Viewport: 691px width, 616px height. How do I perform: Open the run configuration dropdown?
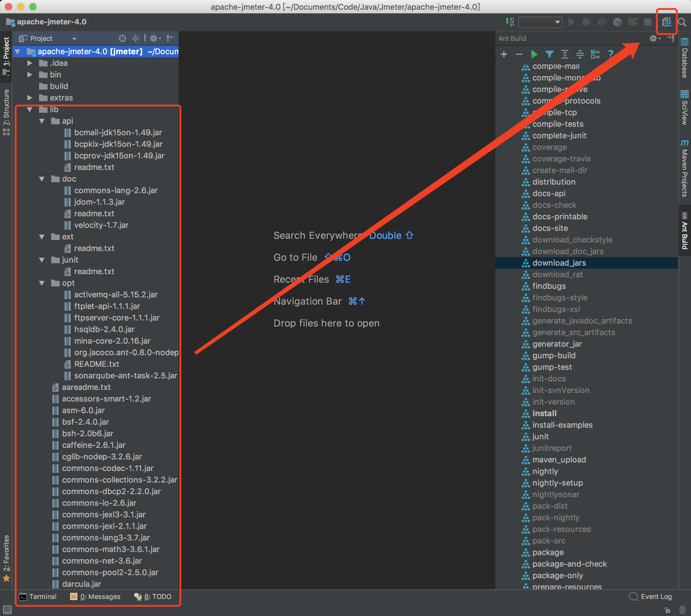[x=540, y=22]
